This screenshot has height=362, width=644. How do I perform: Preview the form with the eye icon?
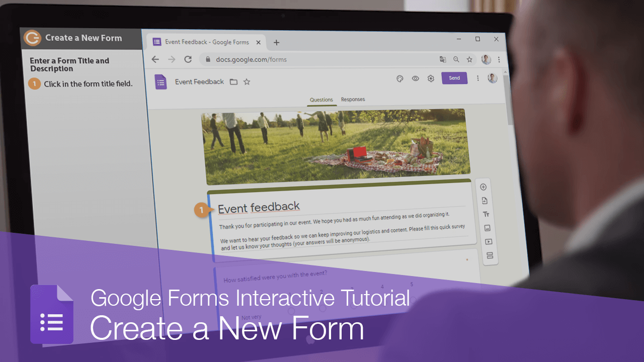point(416,78)
